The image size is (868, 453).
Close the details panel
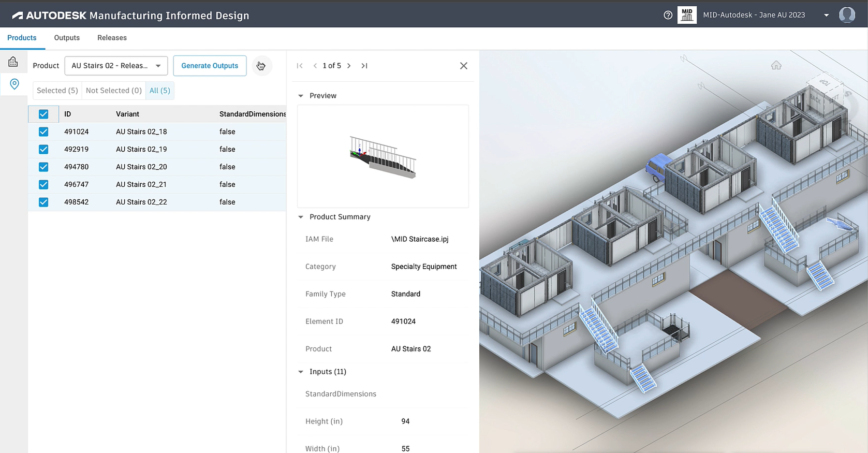pos(464,66)
